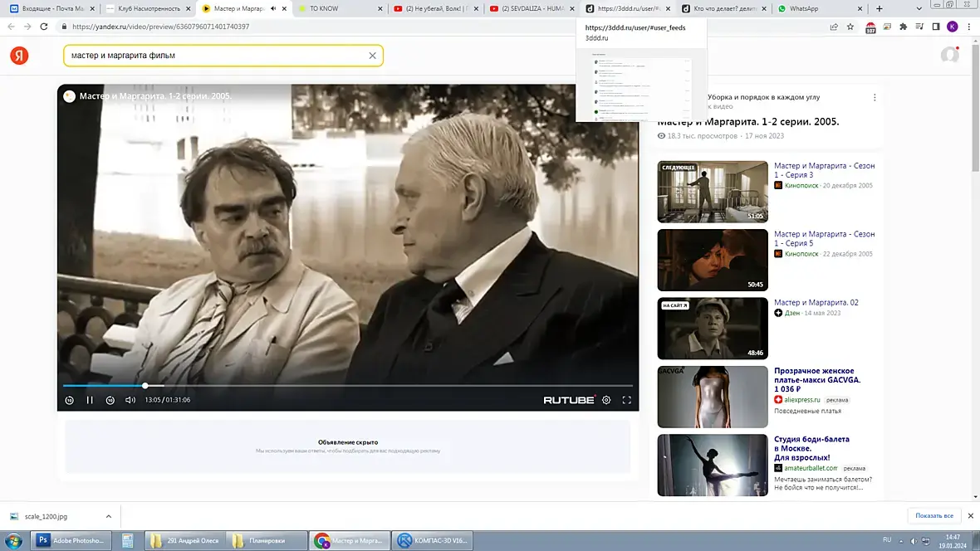The width and height of the screenshot is (980, 551).
Task: Open Chrome profile K avatar
Action: click(x=953, y=27)
